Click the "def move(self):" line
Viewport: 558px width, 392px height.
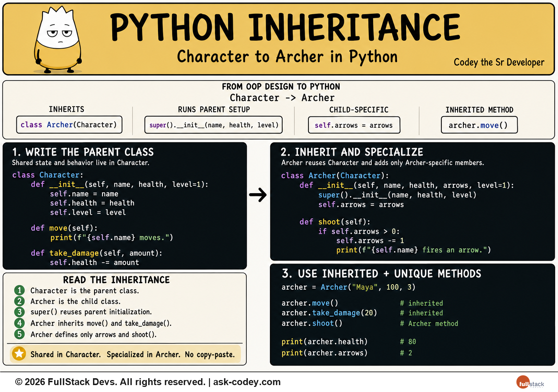(x=64, y=228)
